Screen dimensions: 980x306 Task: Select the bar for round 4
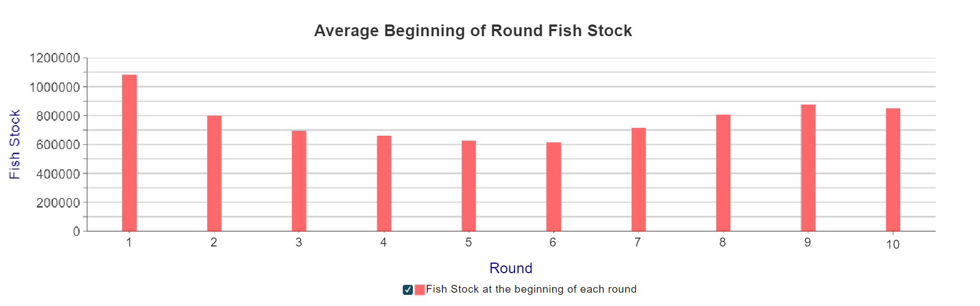tap(384, 183)
